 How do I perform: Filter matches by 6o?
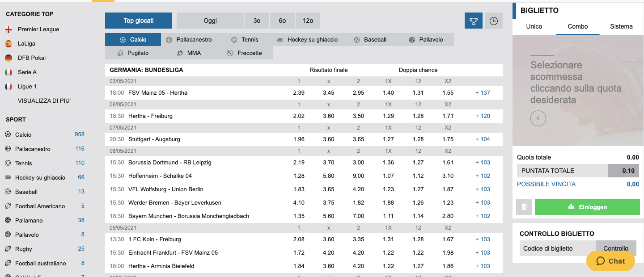(x=282, y=21)
